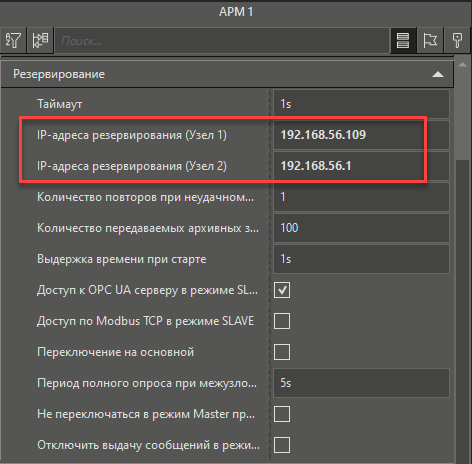Click Количество повторов value field
The image size is (472, 464).
(x=361, y=197)
